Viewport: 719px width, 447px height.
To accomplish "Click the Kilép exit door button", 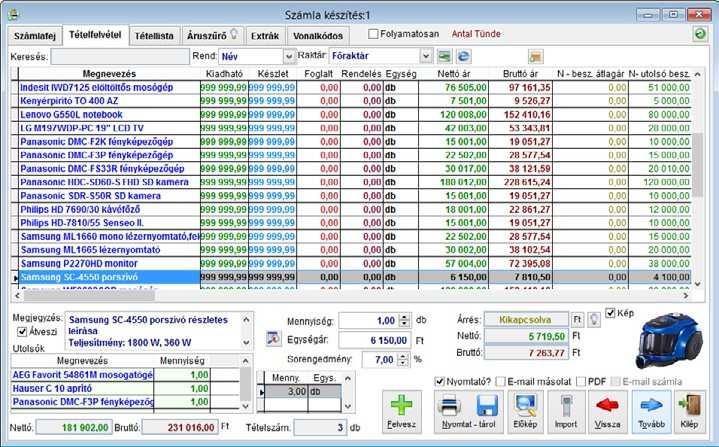I will [x=689, y=412].
